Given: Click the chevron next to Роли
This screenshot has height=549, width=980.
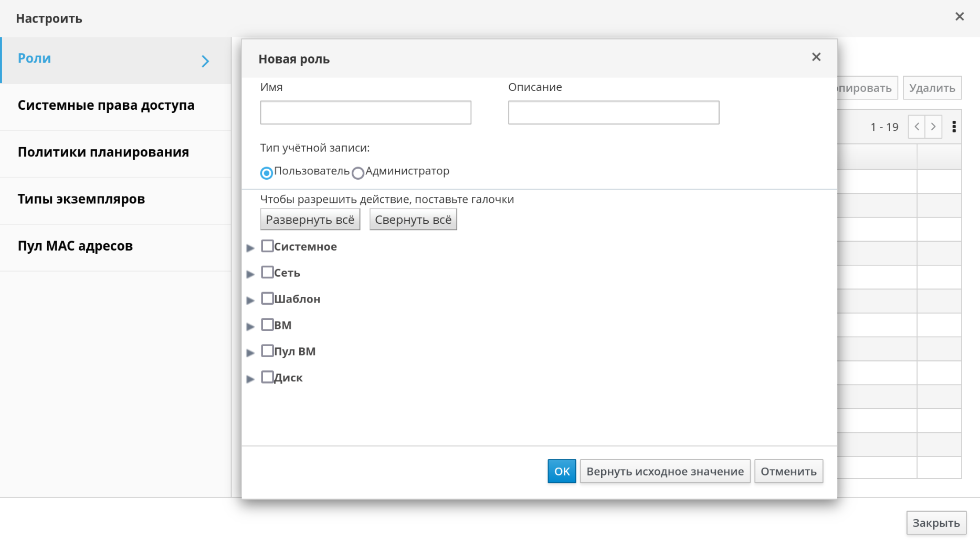Looking at the screenshot, I should pyautogui.click(x=205, y=61).
